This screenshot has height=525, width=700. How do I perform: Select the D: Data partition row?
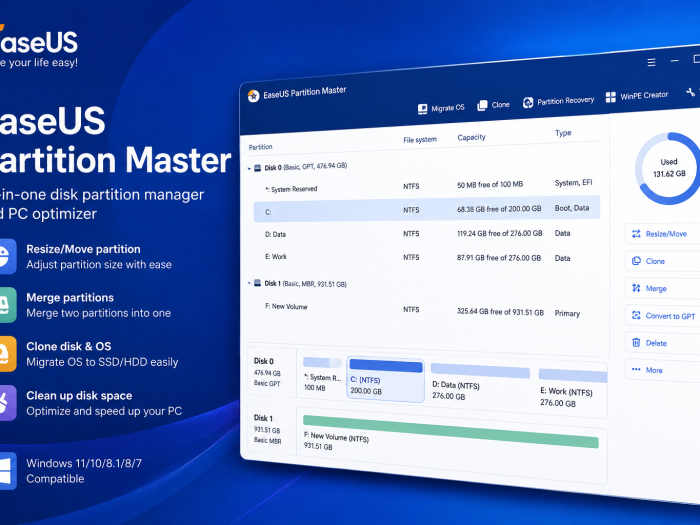pos(427,233)
